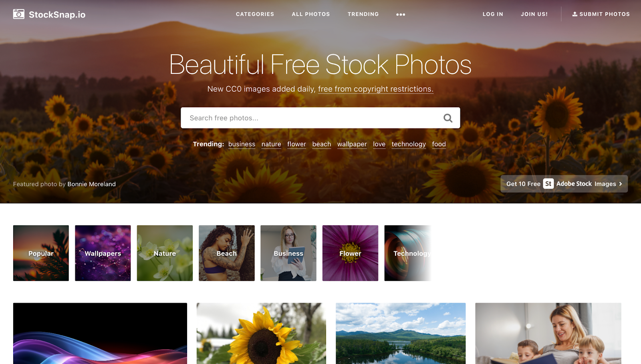Open free from copyright restrictions link
This screenshot has width=641, height=364.
pos(375,89)
